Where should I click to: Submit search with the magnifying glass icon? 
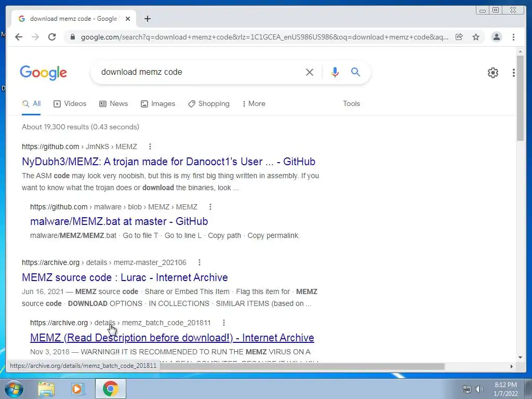(x=355, y=72)
